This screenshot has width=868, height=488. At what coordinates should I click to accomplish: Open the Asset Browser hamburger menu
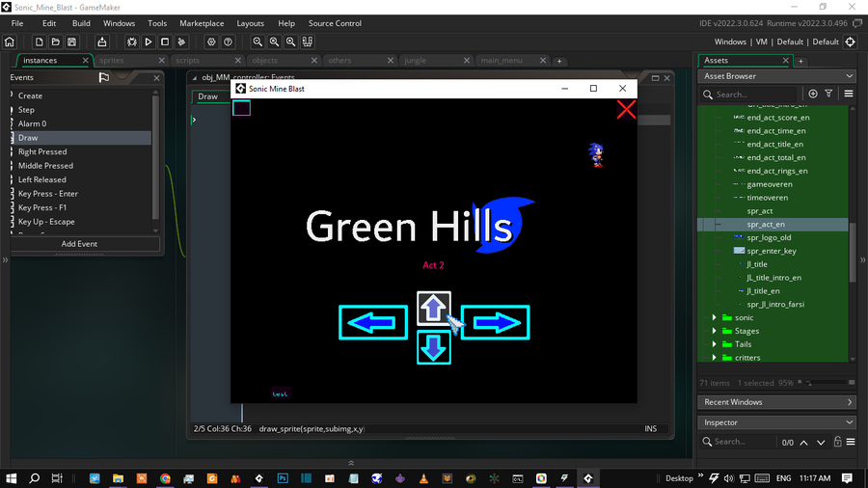(x=849, y=95)
